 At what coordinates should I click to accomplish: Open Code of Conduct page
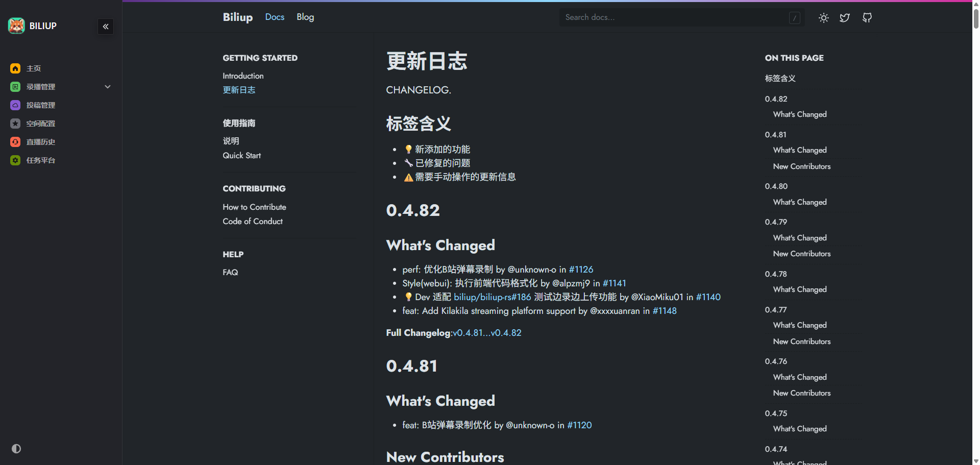pyautogui.click(x=253, y=221)
